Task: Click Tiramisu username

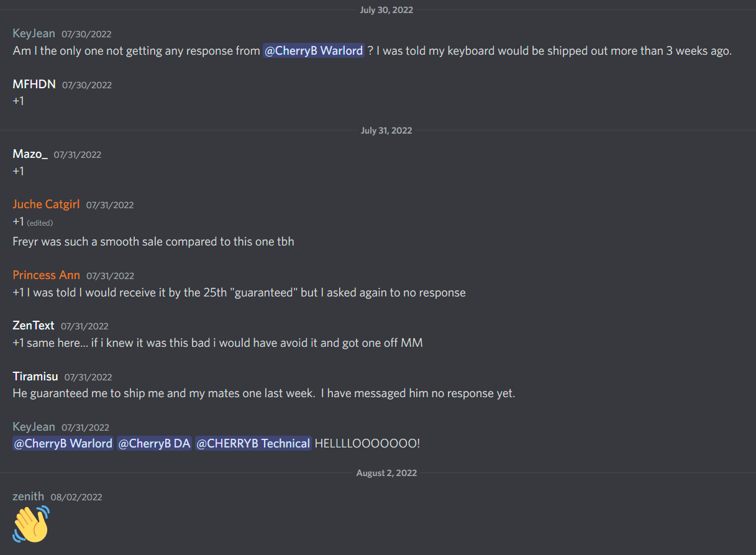Action: (35, 376)
